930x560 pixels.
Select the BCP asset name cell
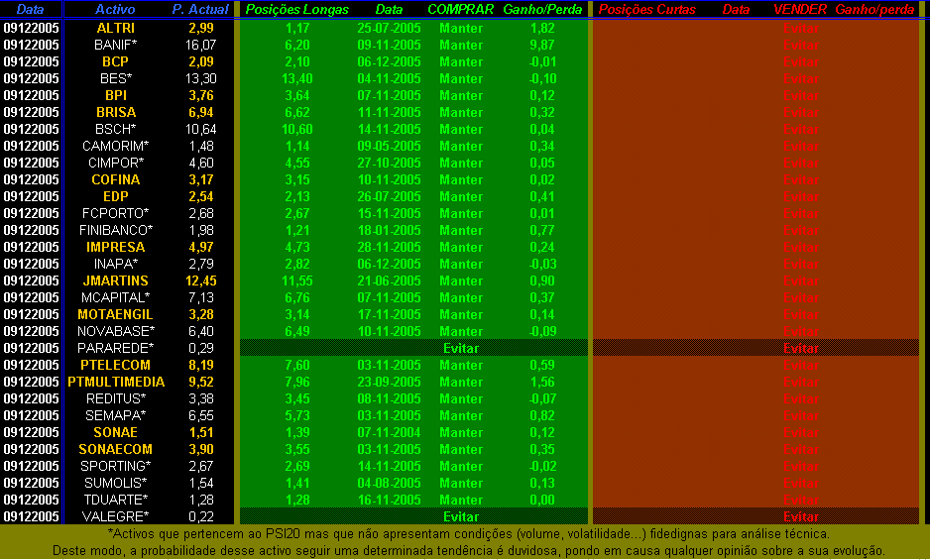click(x=116, y=61)
